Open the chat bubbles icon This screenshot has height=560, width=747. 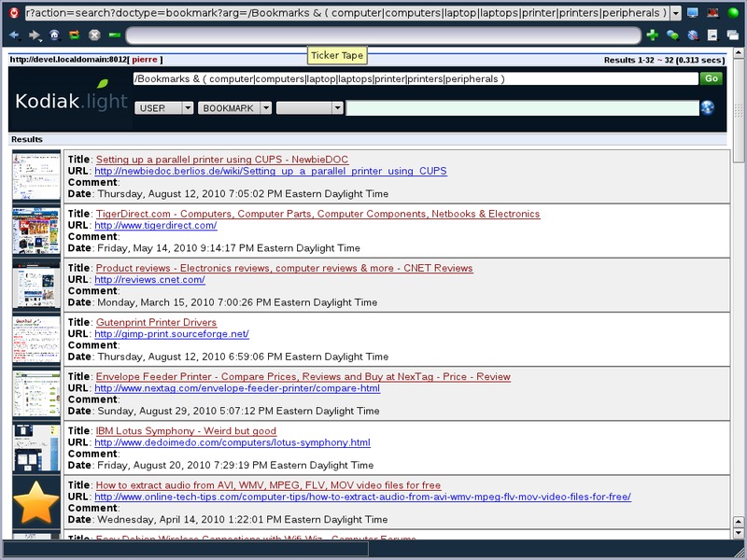(x=672, y=35)
